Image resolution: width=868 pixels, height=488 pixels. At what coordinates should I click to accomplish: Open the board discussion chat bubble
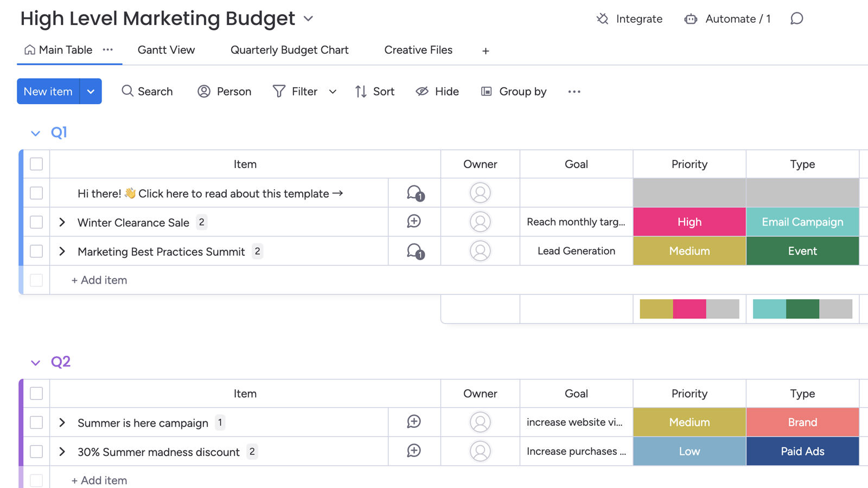[x=796, y=19]
